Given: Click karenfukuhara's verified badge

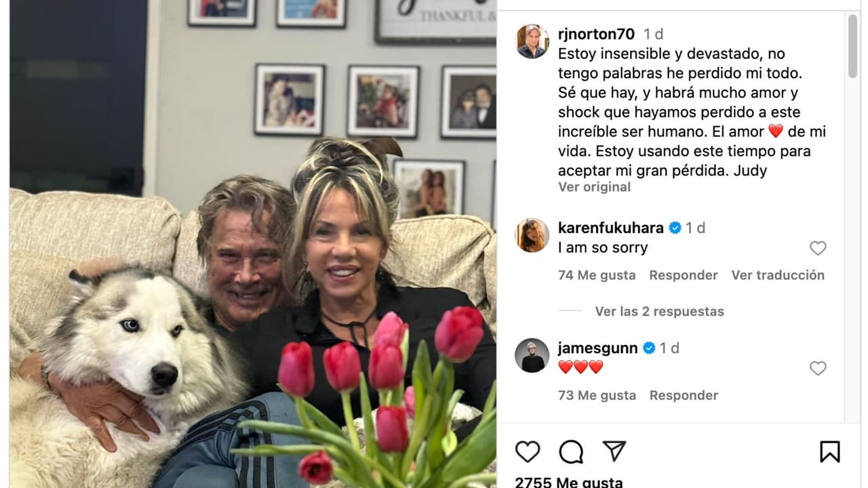Looking at the screenshot, I should point(675,228).
